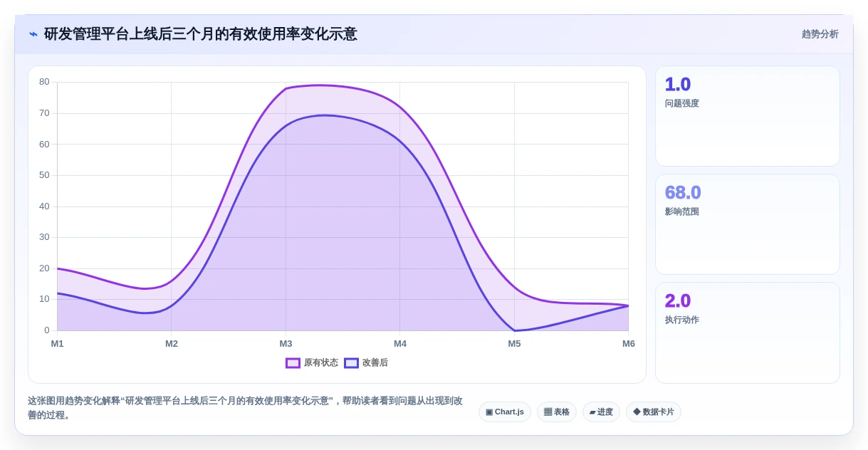Select the 进度 tag pill

[x=601, y=412]
